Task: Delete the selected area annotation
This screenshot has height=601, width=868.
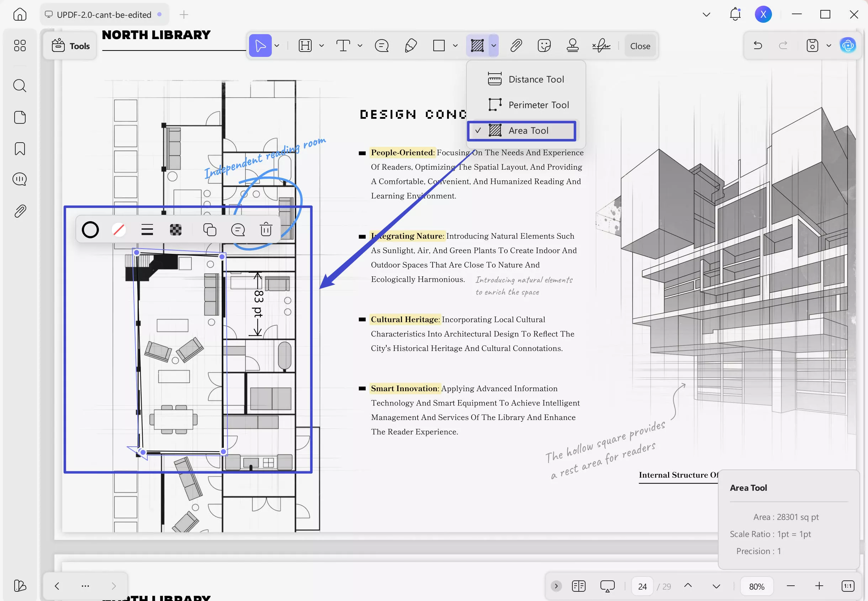Action: tap(266, 229)
